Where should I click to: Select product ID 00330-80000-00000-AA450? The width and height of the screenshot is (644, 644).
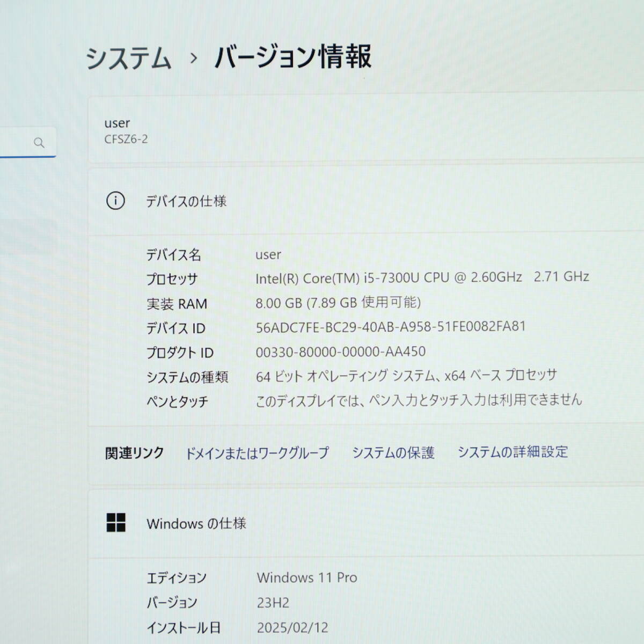tap(341, 352)
